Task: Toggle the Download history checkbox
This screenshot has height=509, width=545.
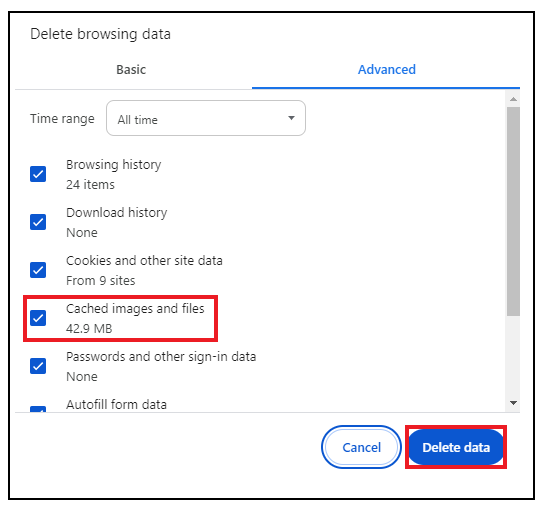Action: (38, 222)
